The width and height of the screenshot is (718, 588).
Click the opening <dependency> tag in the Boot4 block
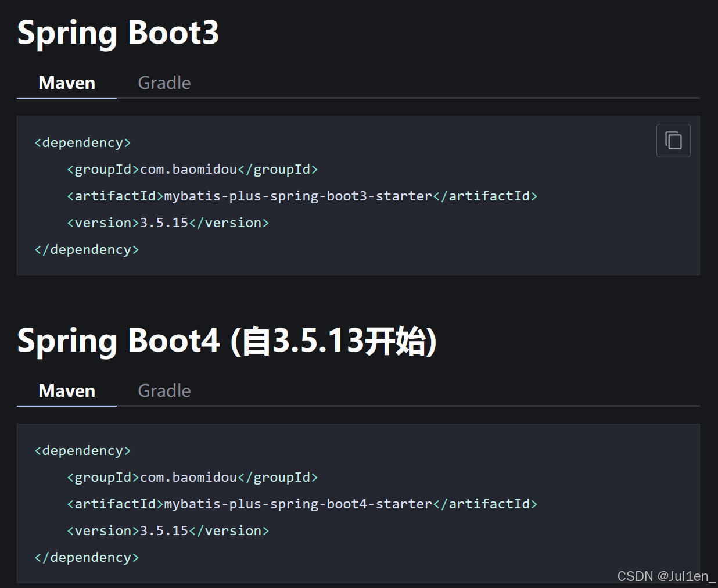(x=82, y=450)
